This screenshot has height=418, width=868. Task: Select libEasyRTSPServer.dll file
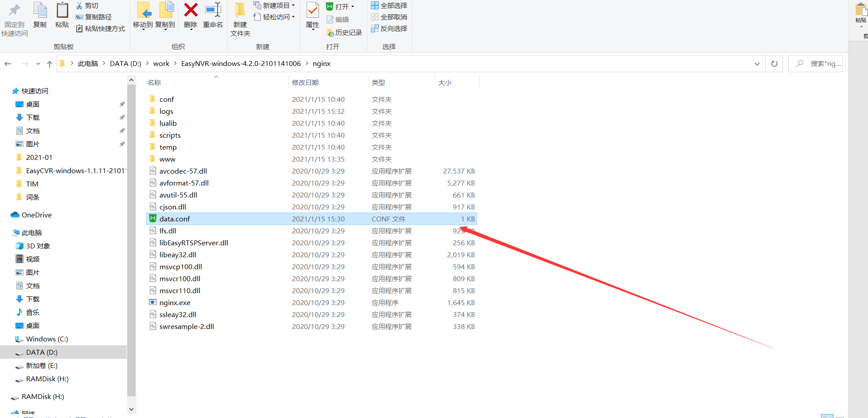click(194, 243)
